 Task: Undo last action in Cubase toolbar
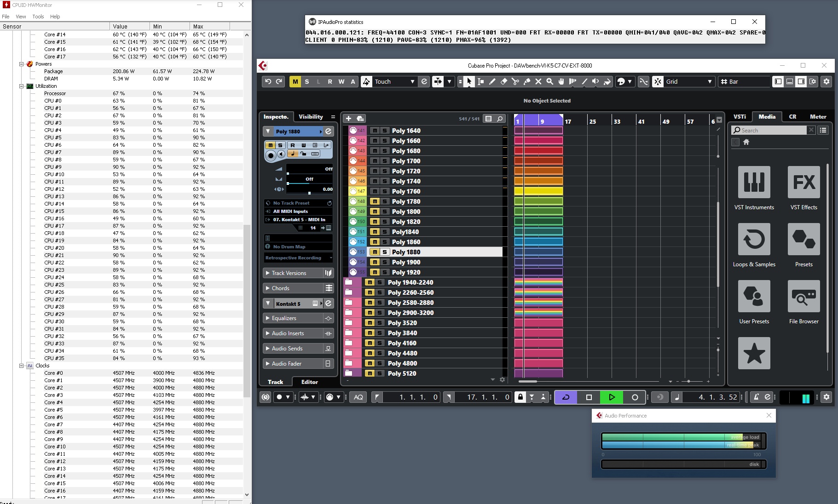coord(268,81)
